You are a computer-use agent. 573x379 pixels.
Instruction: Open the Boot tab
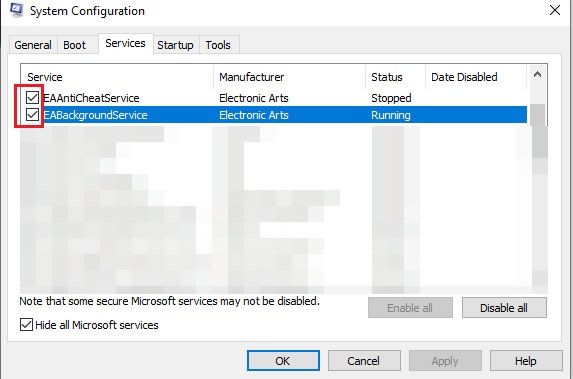pos(75,45)
